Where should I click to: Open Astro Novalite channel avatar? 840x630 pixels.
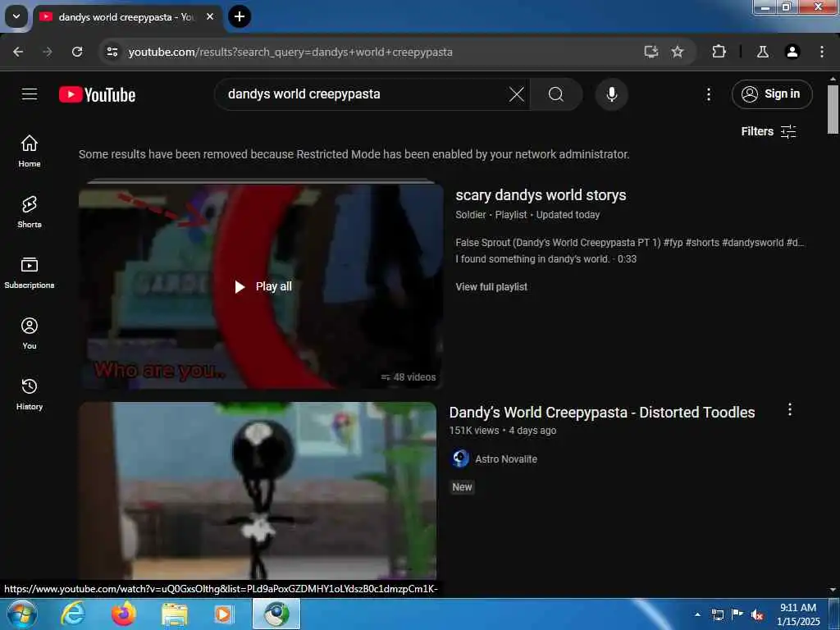(x=460, y=459)
